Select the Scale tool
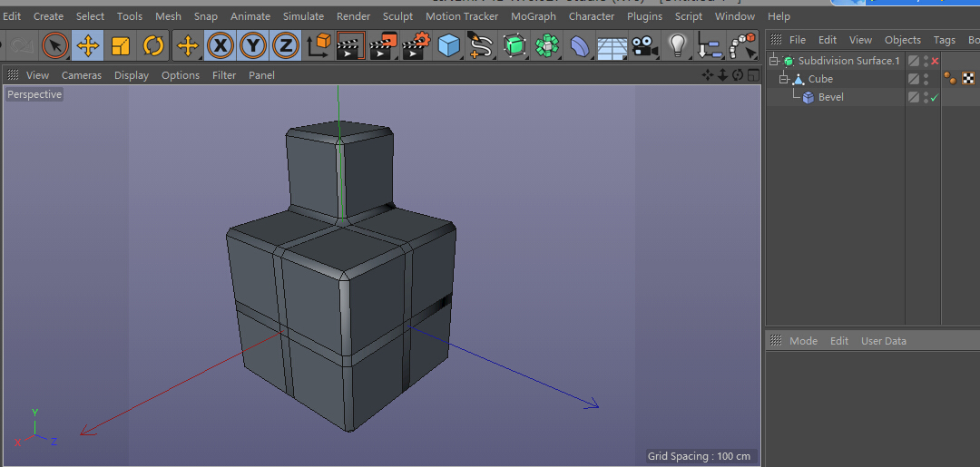 point(121,45)
